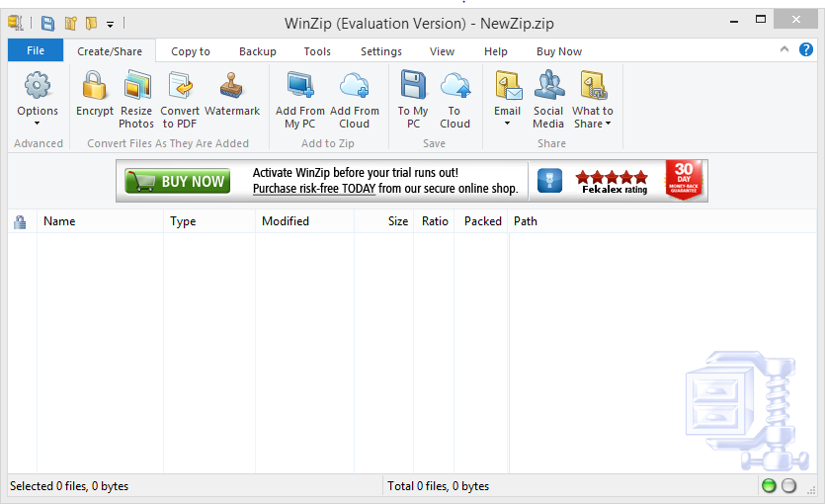Click 'Selected 0 files, 0 bytes' status text

pyautogui.click(x=69, y=486)
